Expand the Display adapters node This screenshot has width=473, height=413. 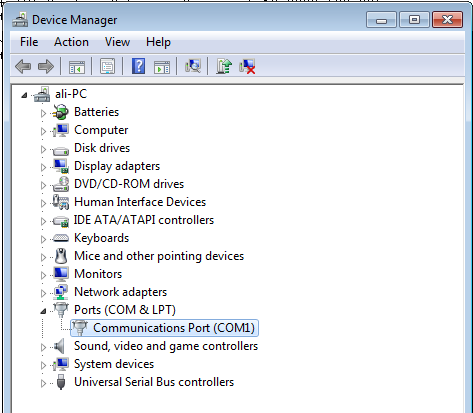[43, 167]
